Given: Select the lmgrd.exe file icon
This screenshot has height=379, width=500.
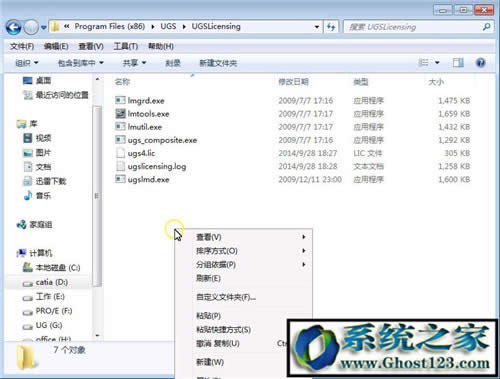Looking at the screenshot, I should [x=120, y=100].
